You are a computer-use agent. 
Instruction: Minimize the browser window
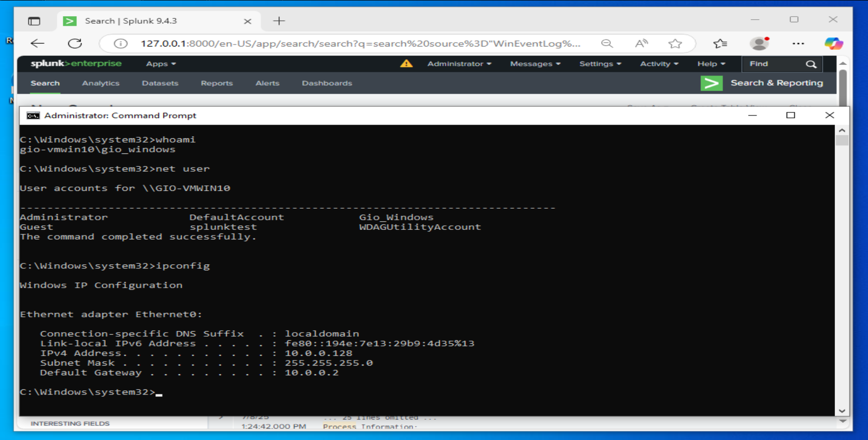pyautogui.click(x=755, y=20)
